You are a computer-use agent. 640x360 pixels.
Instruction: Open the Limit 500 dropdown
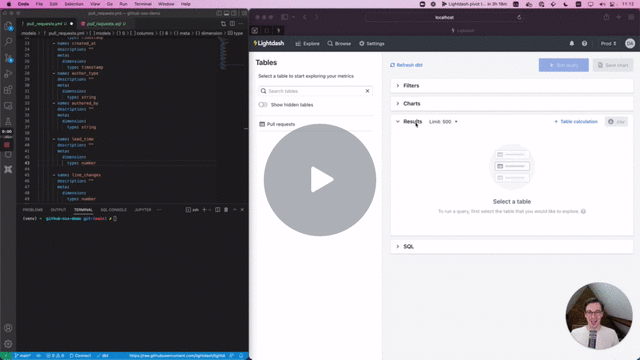[443, 122]
